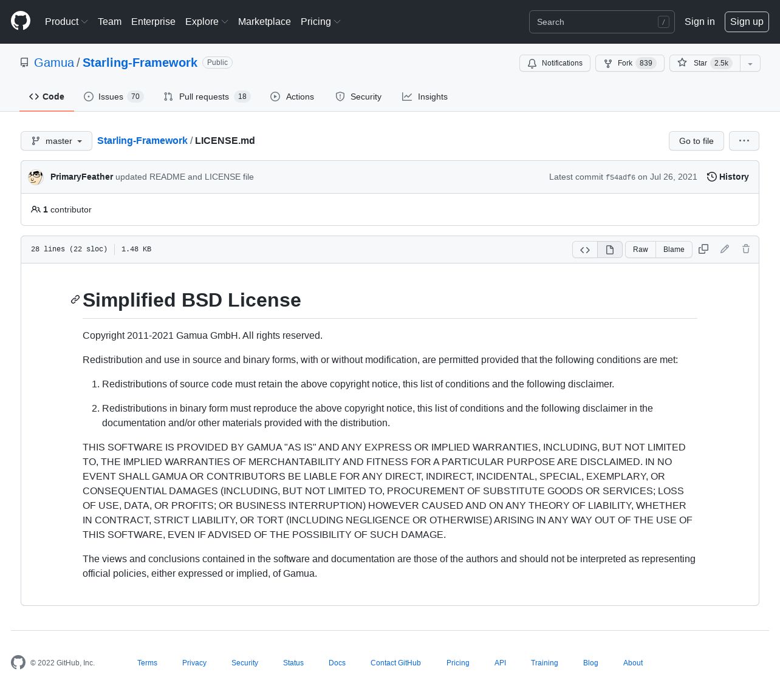Image resolution: width=780 pixels, height=700 pixels.
Task: Open the Enterprise page
Action: [153, 22]
